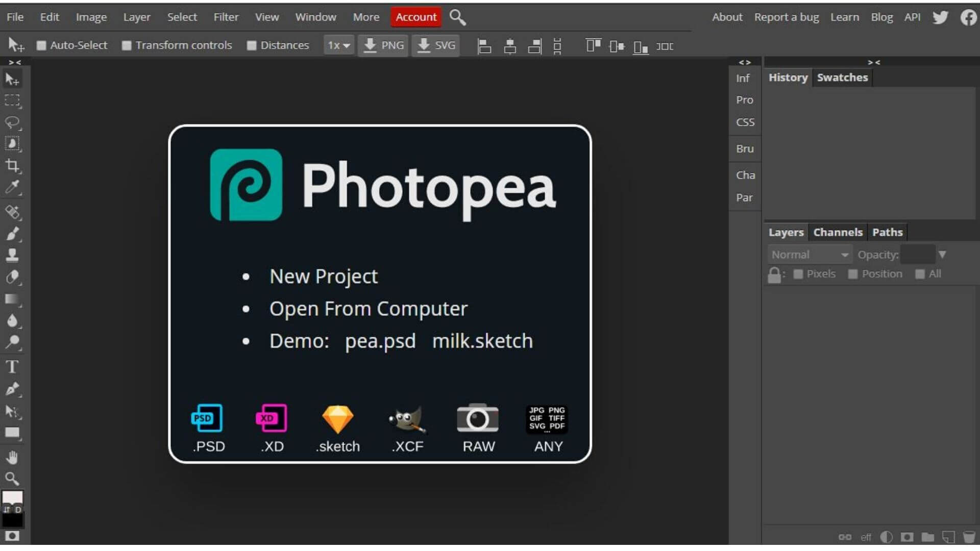Viewport: 980px width, 551px height.
Task: Select the Type tool
Action: click(x=12, y=367)
